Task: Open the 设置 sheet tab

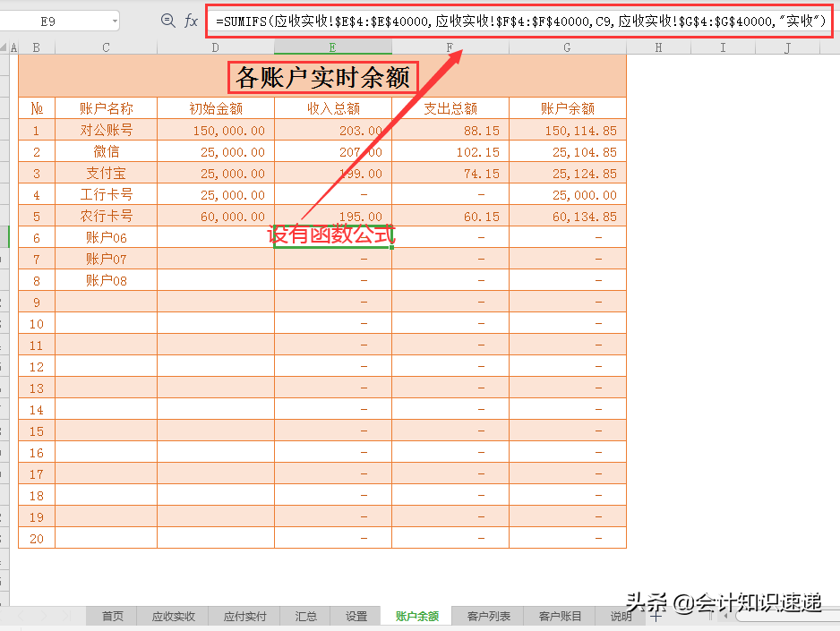Action: click(x=356, y=616)
